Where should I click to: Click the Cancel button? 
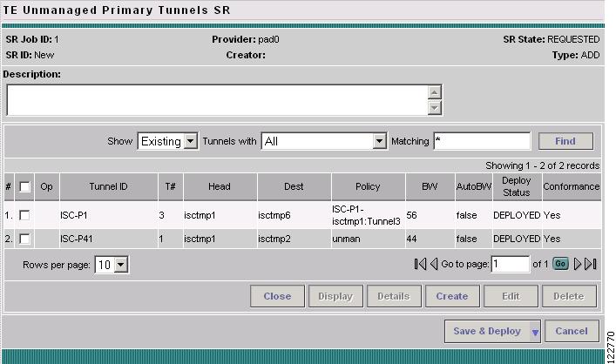point(572,332)
